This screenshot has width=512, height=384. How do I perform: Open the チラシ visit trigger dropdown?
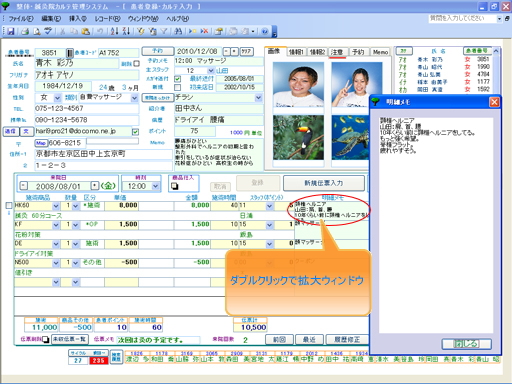click(259, 98)
